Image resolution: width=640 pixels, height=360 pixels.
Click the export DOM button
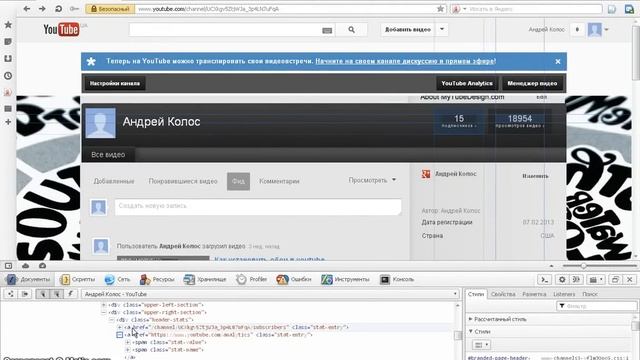coord(25,294)
